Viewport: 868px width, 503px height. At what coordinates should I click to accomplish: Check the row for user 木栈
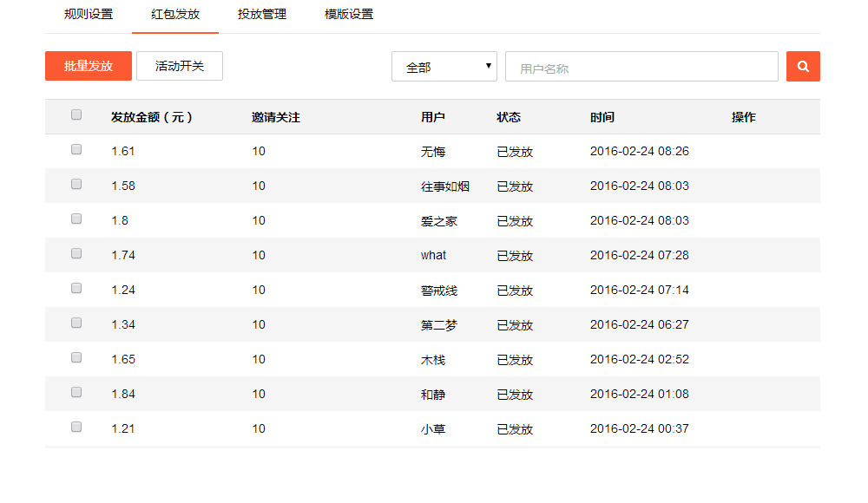[x=76, y=357]
